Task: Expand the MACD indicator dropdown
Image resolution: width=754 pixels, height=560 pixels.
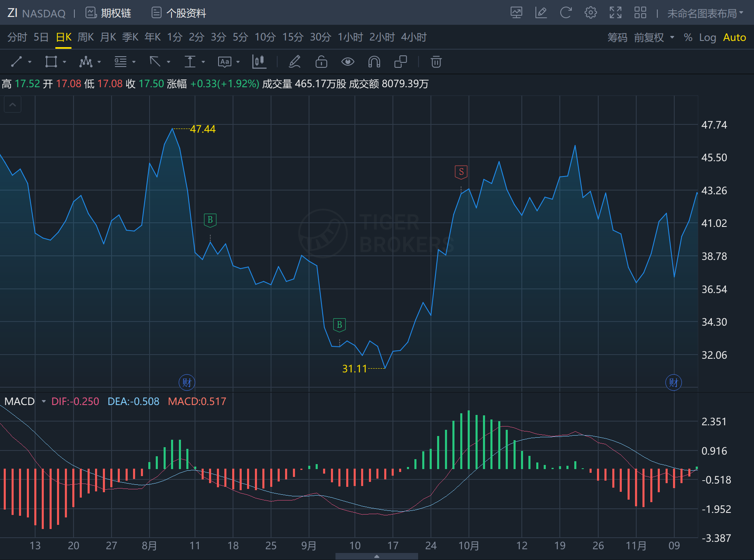Action: (43, 401)
